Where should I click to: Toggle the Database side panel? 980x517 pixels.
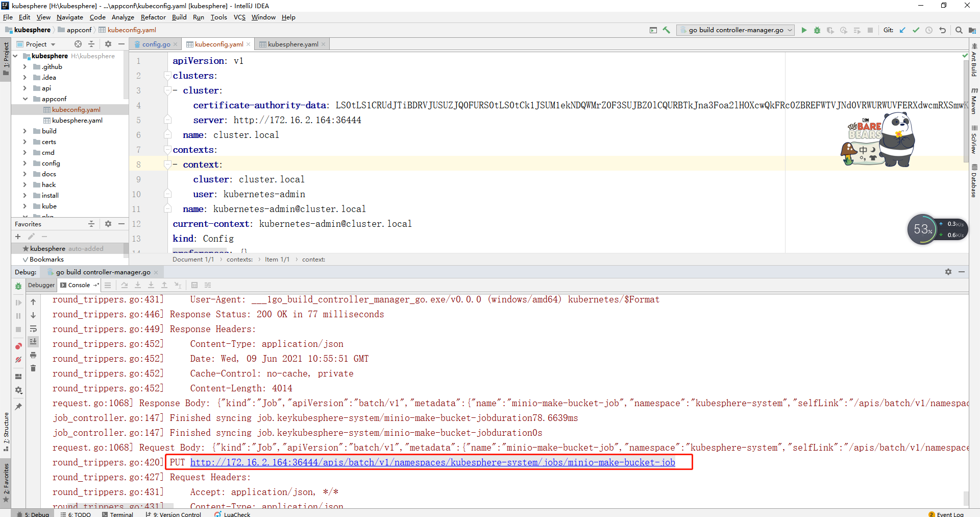974,181
